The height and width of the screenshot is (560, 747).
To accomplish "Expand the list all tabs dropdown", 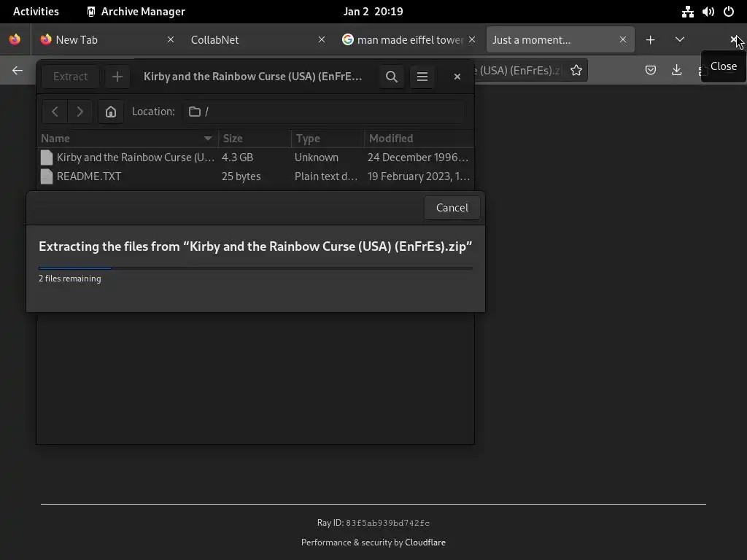I will pyautogui.click(x=680, y=39).
